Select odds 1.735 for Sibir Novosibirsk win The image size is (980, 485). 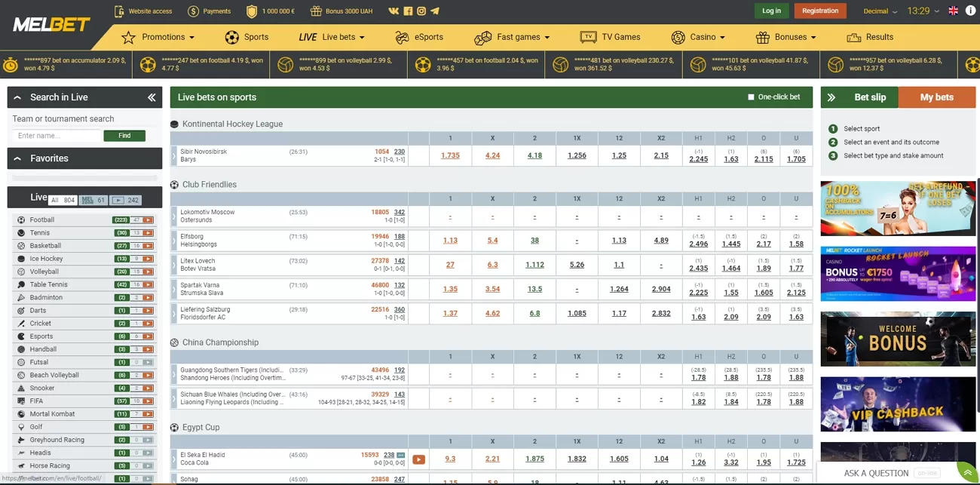tap(450, 155)
